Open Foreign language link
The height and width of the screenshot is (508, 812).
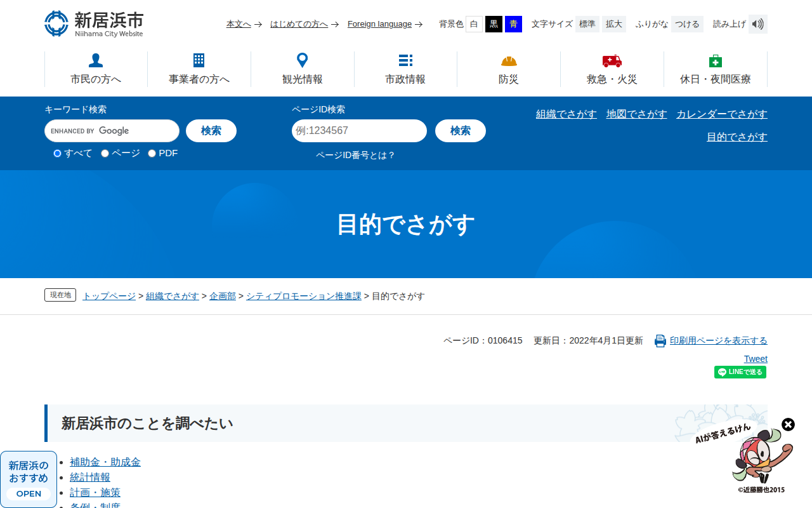point(379,24)
